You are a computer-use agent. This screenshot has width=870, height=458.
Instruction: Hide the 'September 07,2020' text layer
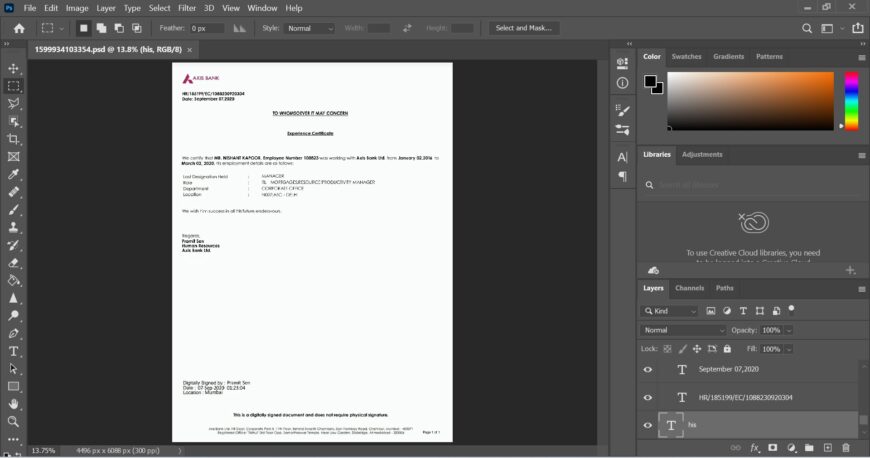click(648, 369)
